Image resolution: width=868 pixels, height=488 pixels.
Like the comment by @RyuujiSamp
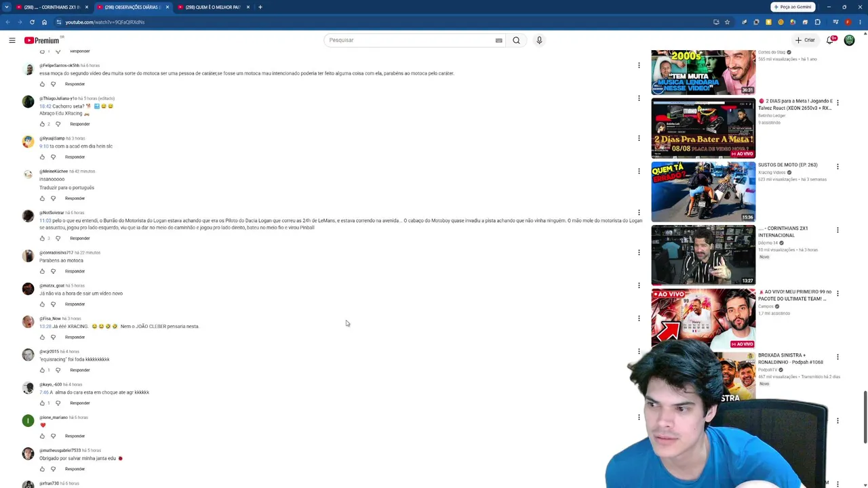pyautogui.click(x=42, y=157)
